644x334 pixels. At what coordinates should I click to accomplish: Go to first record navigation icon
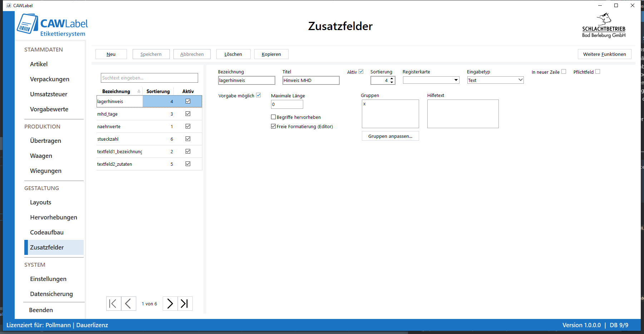[x=113, y=304]
